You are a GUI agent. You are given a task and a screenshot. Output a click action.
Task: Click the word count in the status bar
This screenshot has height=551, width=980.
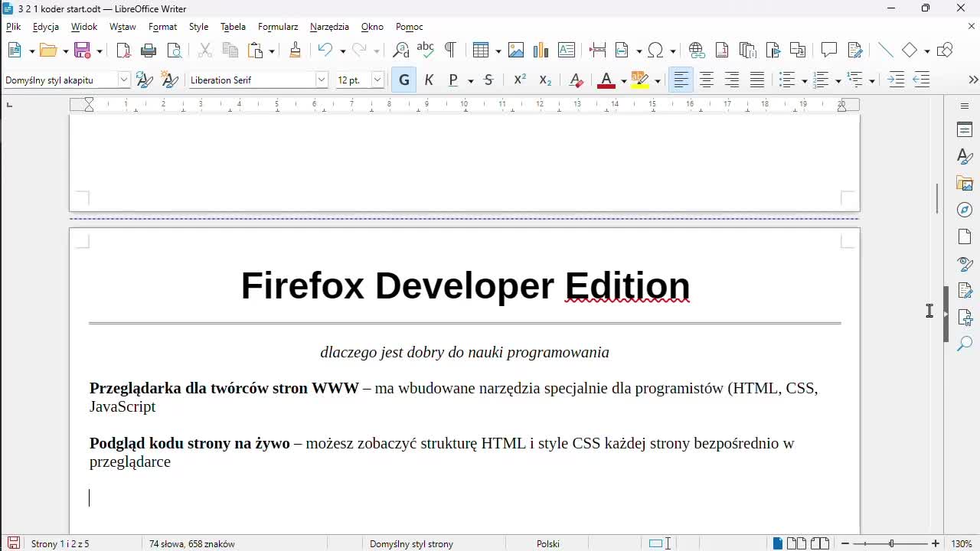click(192, 543)
